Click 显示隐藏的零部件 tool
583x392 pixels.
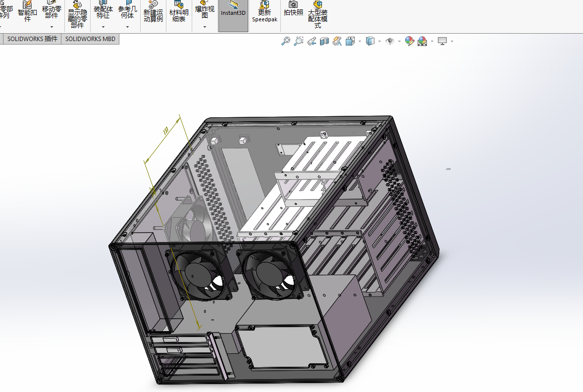click(x=77, y=15)
